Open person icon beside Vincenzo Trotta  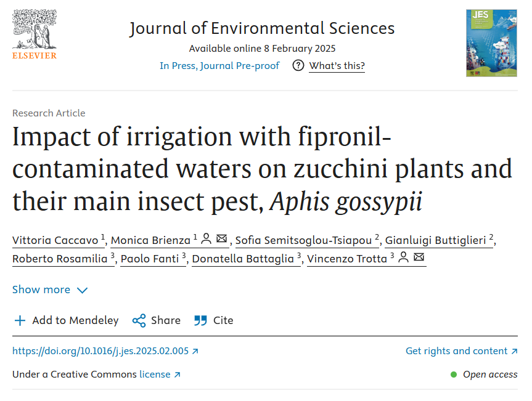[403, 257]
